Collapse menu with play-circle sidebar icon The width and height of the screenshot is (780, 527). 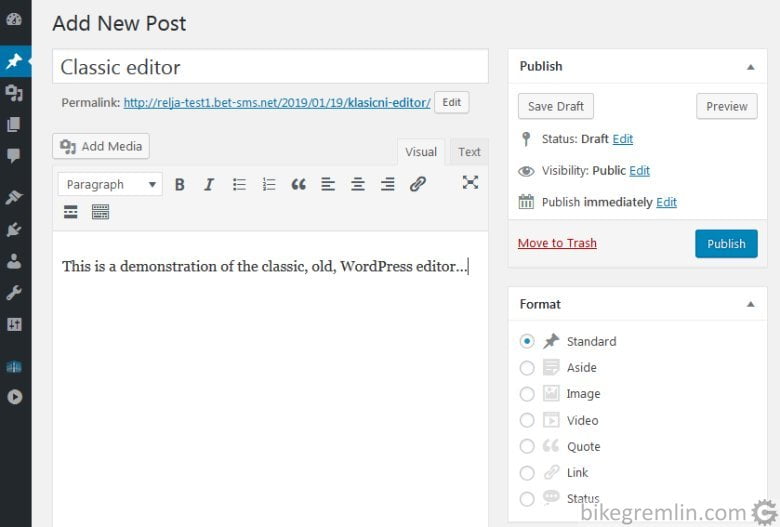click(14, 397)
